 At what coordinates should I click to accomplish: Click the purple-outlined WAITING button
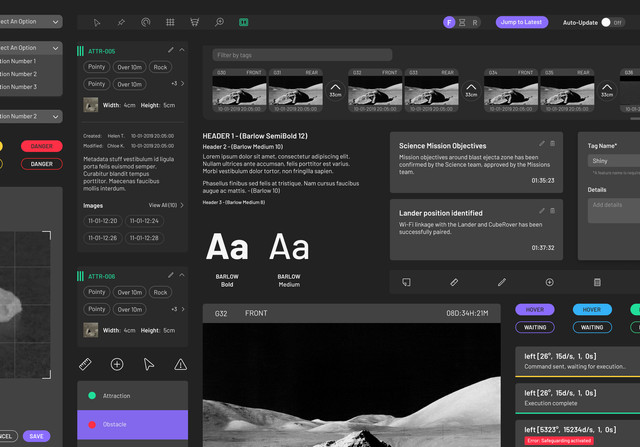pyautogui.click(x=535, y=327)
